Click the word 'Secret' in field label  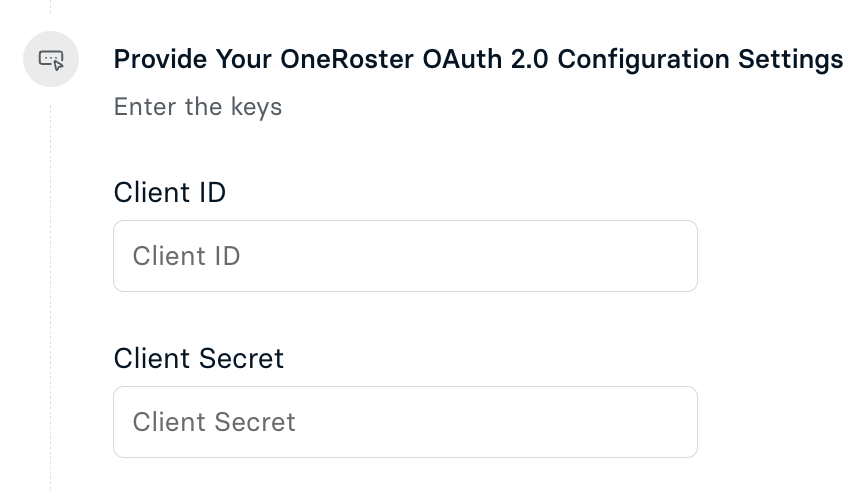pyautogui.click(x=241, y=358)
